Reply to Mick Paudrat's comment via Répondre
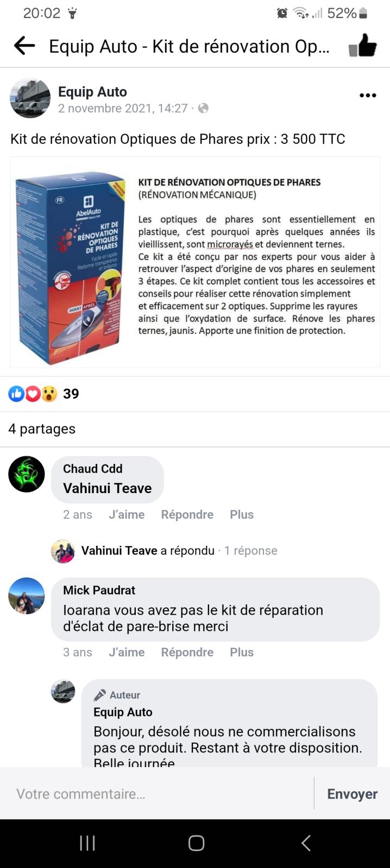 [187, 652]
